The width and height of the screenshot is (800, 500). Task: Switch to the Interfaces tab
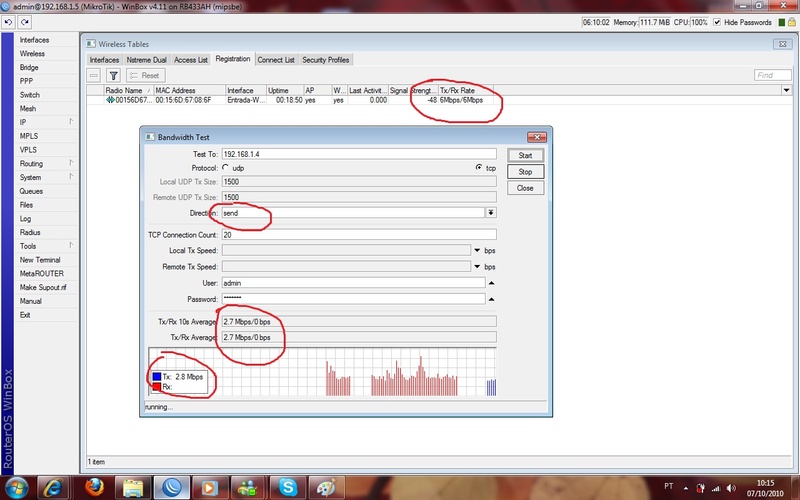[x=104, y=60]
